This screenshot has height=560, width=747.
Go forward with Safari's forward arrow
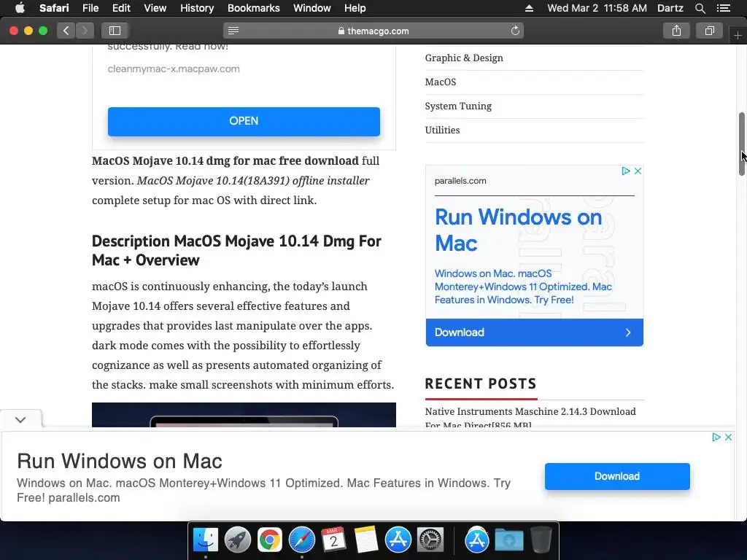click(x=85, y=31)
